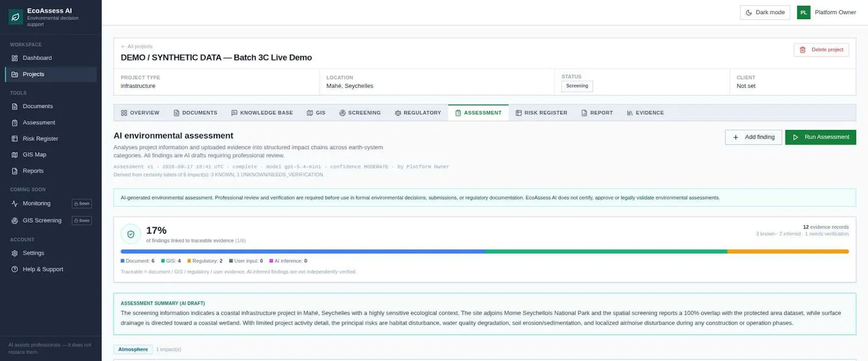The width and height of the screenshot is (868, 361).
Task: Open GIS Map in sidebar
Action: tap(50, 154)
